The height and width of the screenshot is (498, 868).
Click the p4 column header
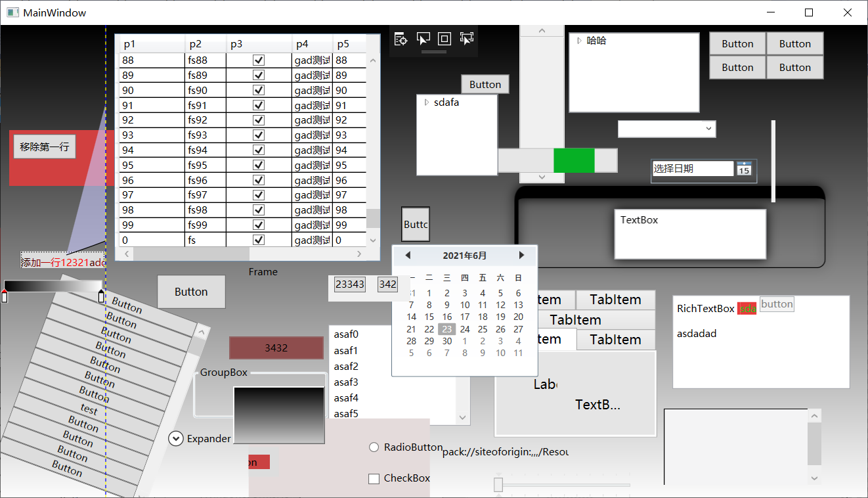[313, 44]
